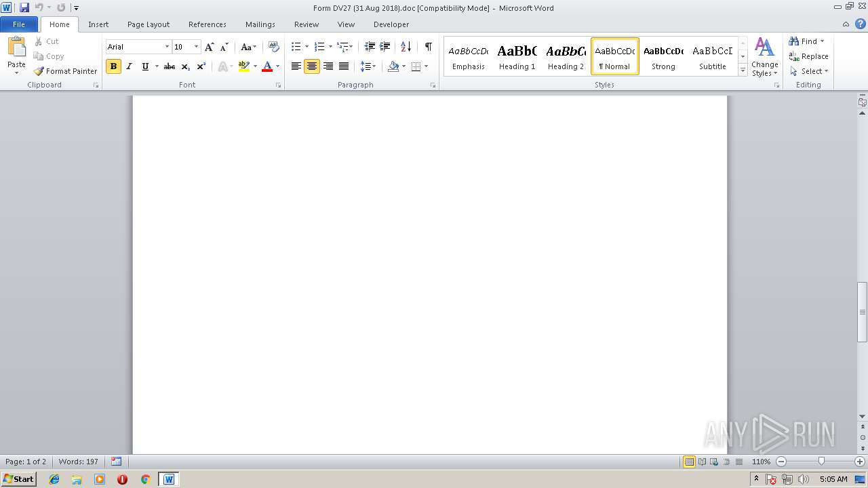Click the zoom slider handle

coord(821,462)
